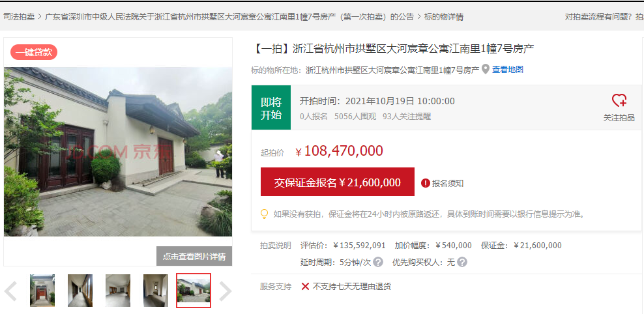Open the court announcement breadcrumb link
This screenshot has height=314, width=644.
229,17
